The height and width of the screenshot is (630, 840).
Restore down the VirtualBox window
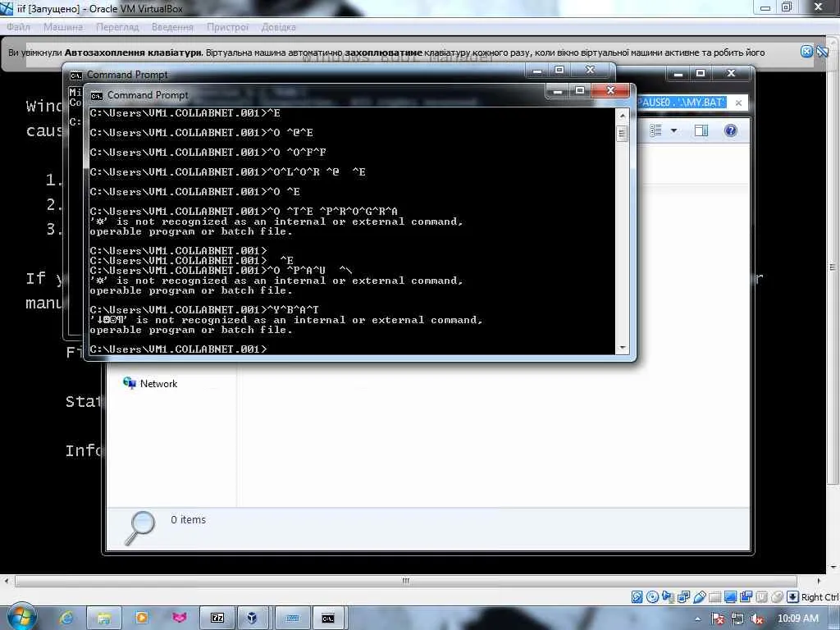[787, 7]
